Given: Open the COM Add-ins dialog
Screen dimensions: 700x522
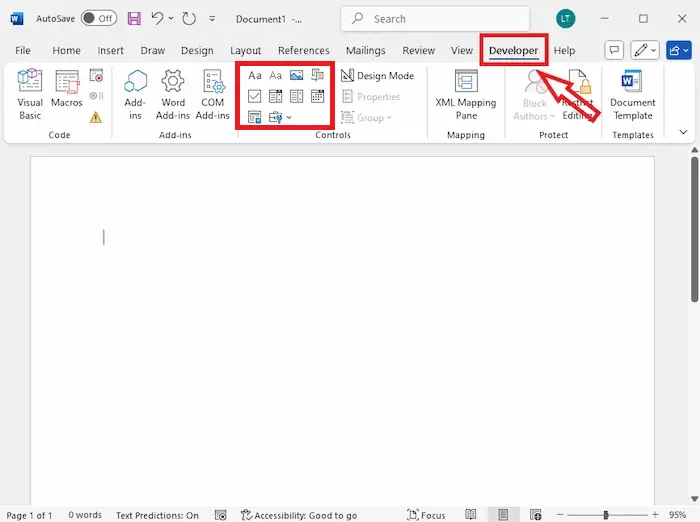Looking at the screenshot, I should 212,95.
